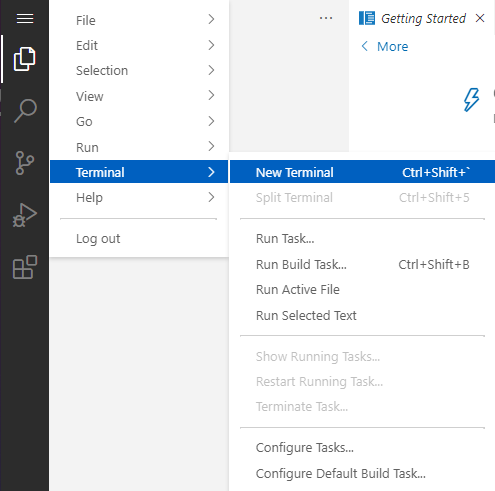
Task: Open the View menu
Action: click(x=139, y=96)
